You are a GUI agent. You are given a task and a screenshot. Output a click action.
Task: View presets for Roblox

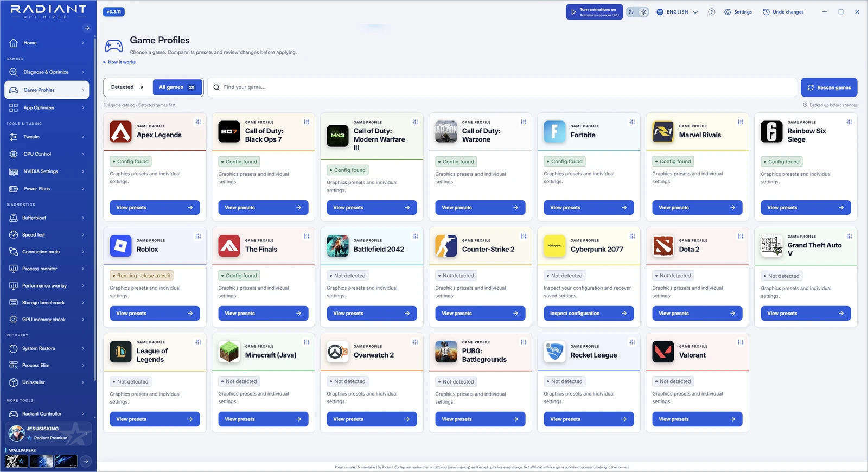155,314
